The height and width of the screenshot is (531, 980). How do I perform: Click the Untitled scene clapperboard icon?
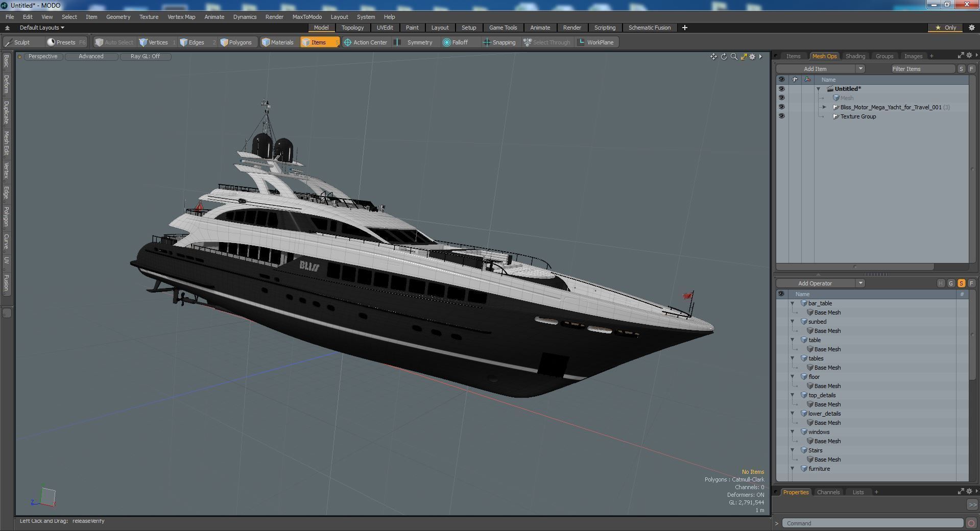tap(830, 89)
